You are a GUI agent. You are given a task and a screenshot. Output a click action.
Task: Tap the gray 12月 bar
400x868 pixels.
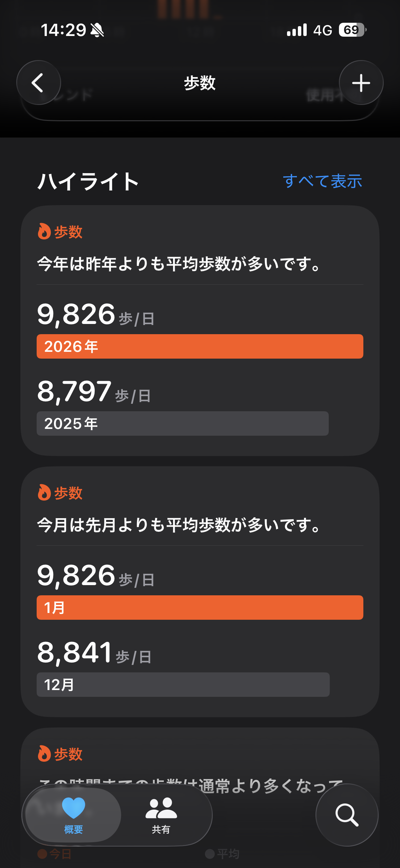(x=183, y=685)
